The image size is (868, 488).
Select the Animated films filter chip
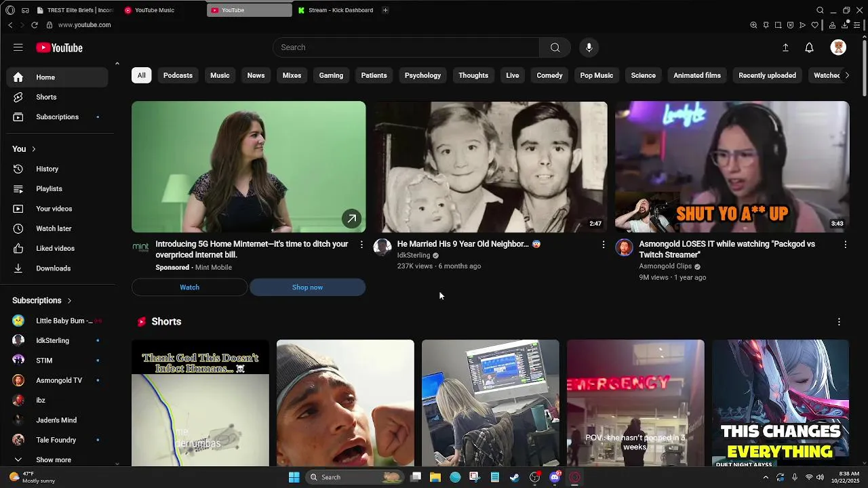(x=697, y=75)
